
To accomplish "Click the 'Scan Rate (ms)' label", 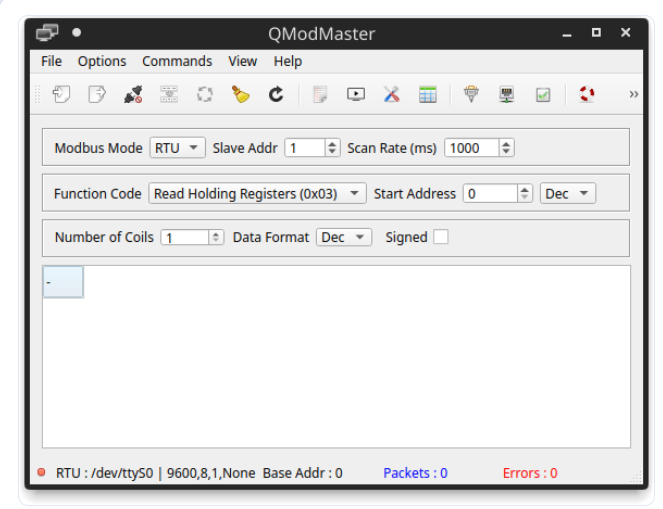I will click(392, 148).
